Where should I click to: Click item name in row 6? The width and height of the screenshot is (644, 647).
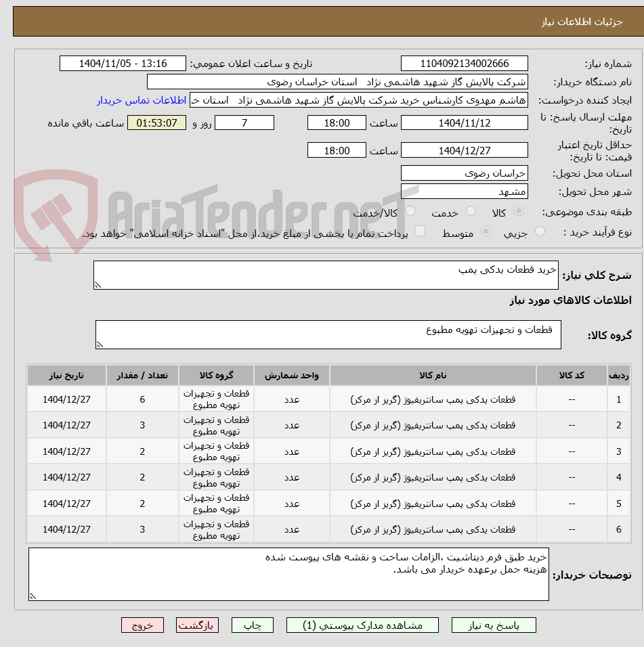pyautogui.click(x=433, y=529)
